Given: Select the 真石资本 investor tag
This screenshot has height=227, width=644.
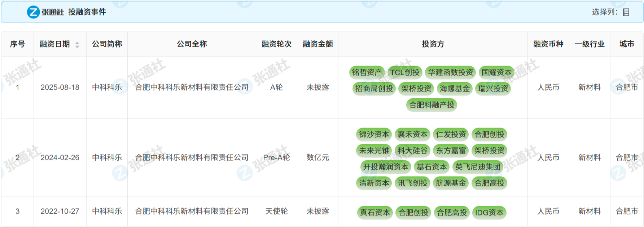Looking at the screenshot, I should 375,213.
